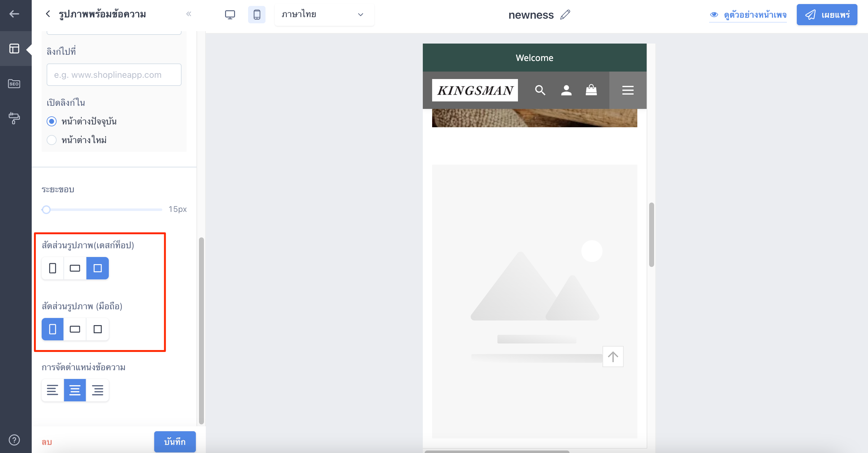Click the ระยะขอบ slider handle
The width and height of the screenshot is (868, 453).
coord(46,209)
